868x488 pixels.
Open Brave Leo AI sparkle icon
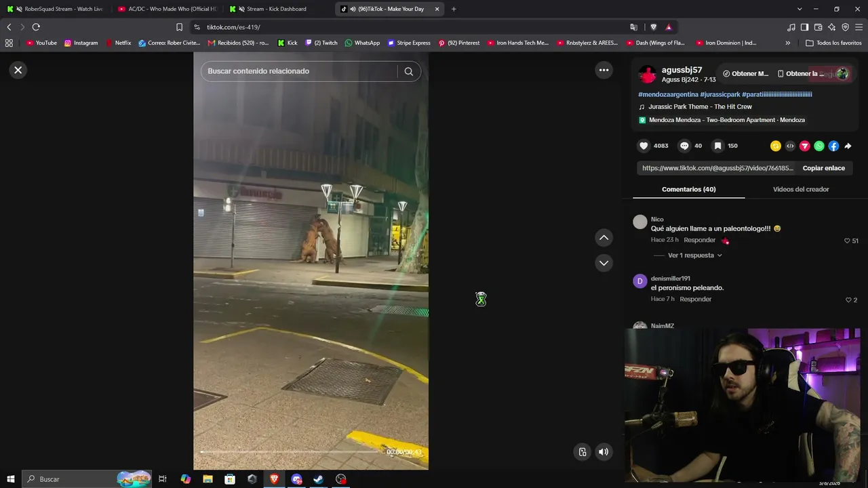click(x=831, y=27)
